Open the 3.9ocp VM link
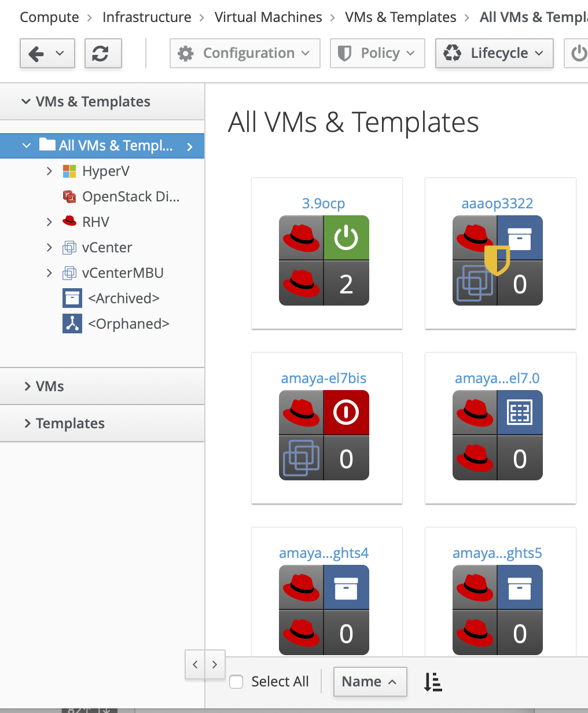Viewport: 588px width, 713px height. (324, 204)
